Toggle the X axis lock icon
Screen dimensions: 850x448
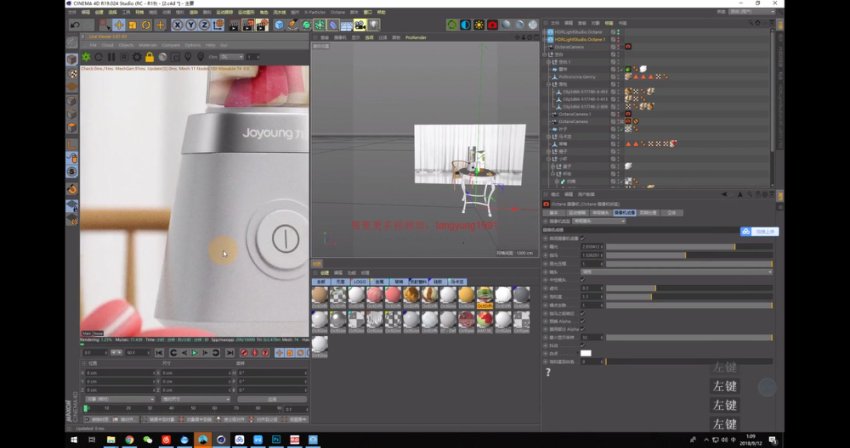tap(177, 24)
